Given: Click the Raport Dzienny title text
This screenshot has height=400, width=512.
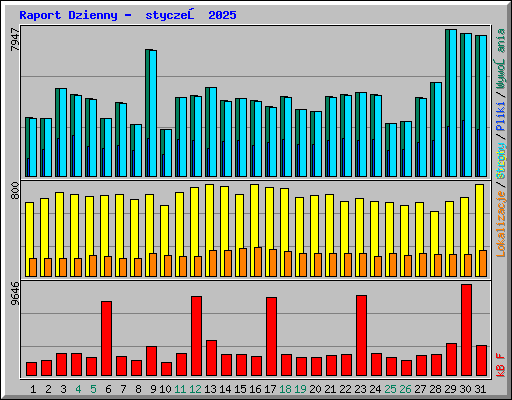Looking at the screenshot, I should tap(68, 15).
